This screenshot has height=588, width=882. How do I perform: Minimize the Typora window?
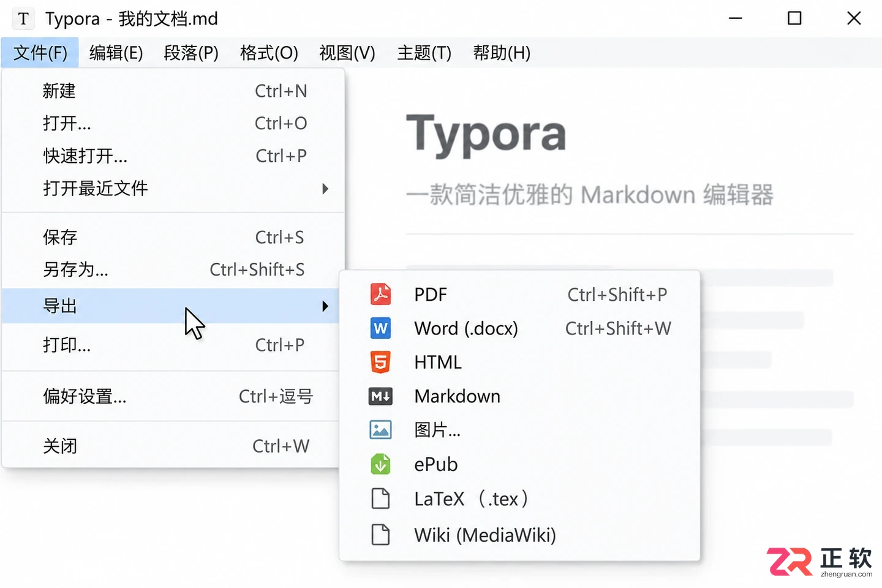[x=736, y=18]
